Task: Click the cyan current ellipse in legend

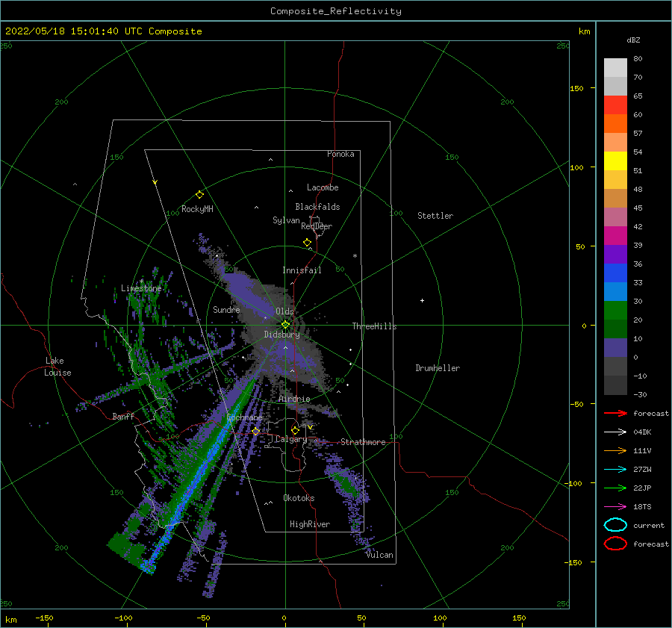Action: pyautogui.click(x=615, y=525)
